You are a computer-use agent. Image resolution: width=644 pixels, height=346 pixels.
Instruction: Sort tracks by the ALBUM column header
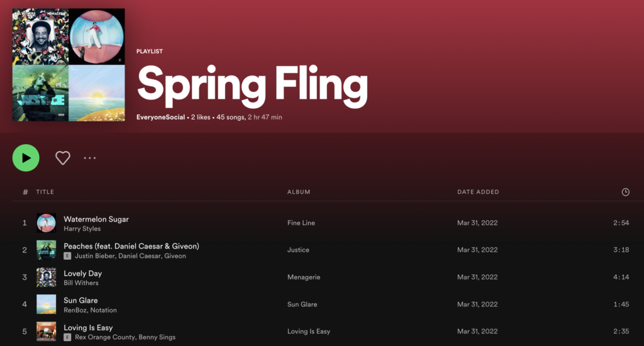pos(299,192)
